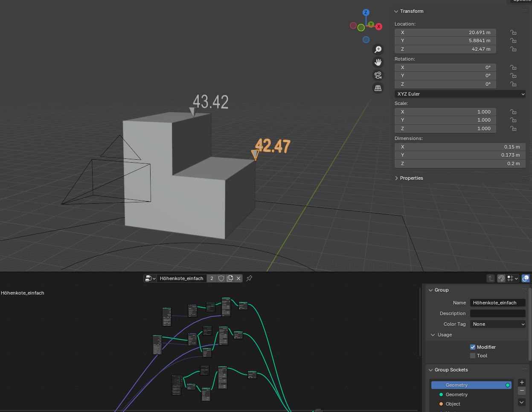Lock the Rotation Y value

513,76
